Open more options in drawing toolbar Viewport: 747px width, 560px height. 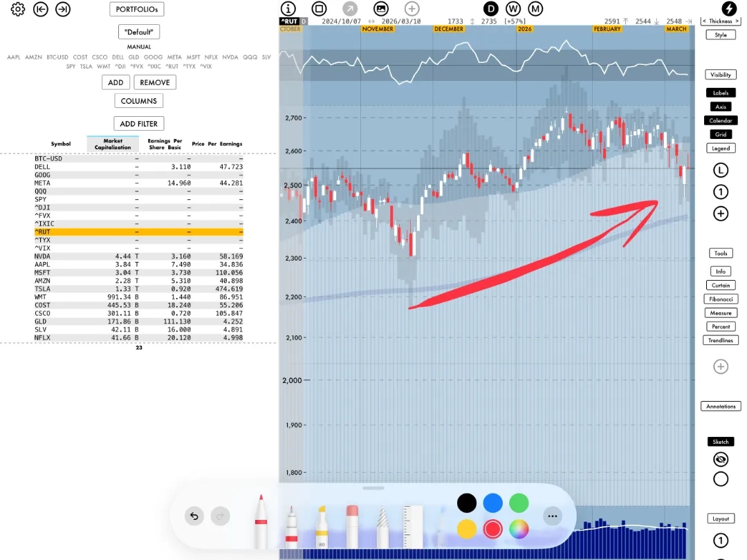coord(552,516)
